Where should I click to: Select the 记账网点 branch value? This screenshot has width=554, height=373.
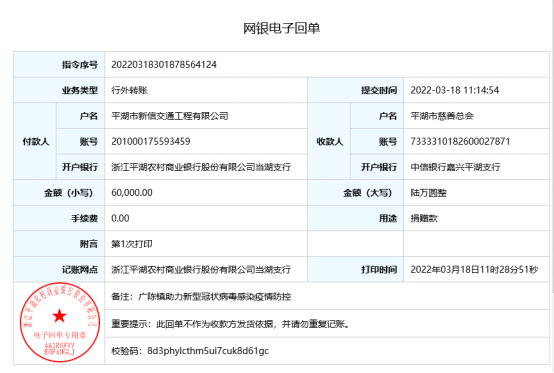pos(201,270)
